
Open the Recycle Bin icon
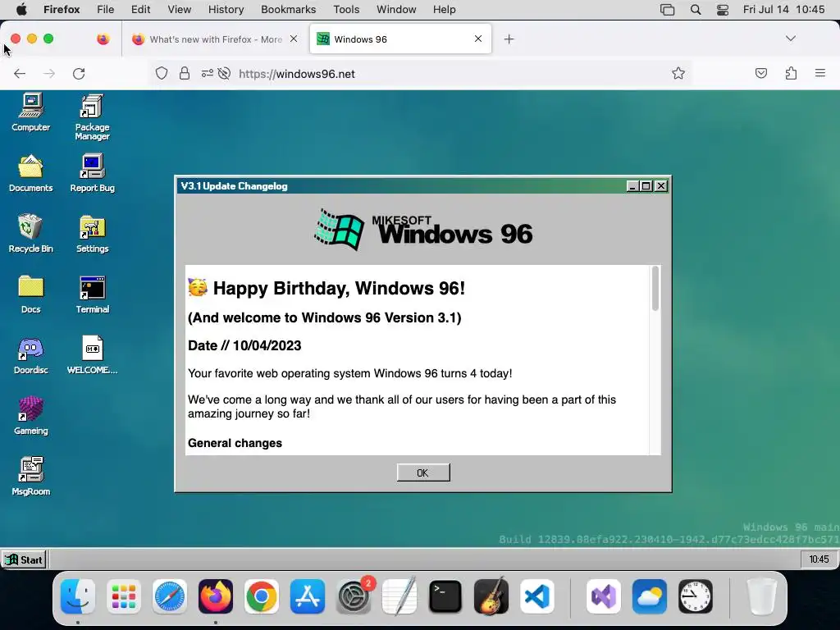(x=31, y=234)
